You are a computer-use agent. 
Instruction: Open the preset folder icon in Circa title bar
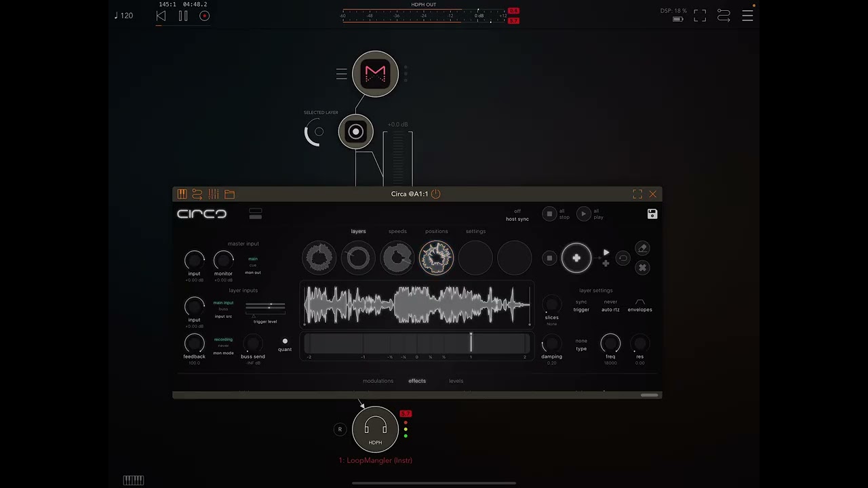(x=230, y=195)
